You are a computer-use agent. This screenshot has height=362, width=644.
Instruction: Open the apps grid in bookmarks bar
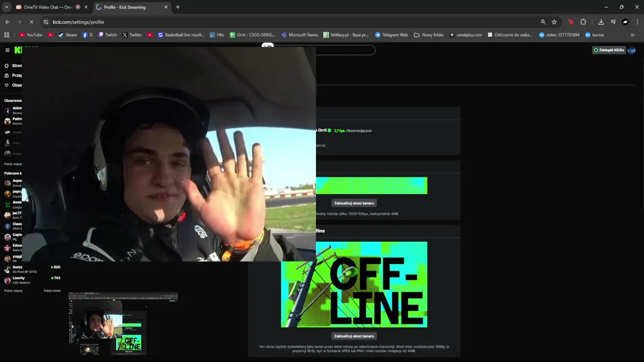tap(7, 35)
